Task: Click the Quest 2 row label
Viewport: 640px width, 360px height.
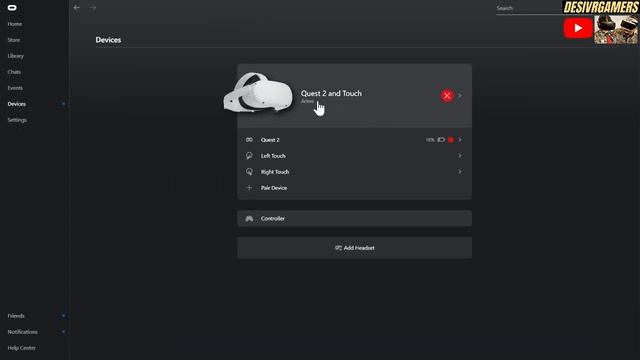Action: click(270, 140)
